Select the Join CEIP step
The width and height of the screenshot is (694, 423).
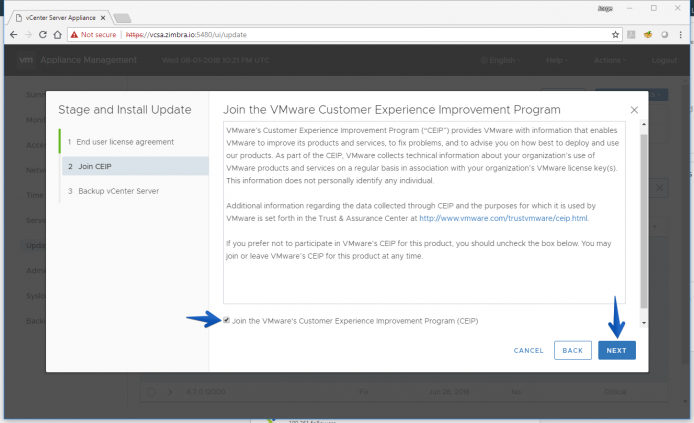click(x=135, y=166)
